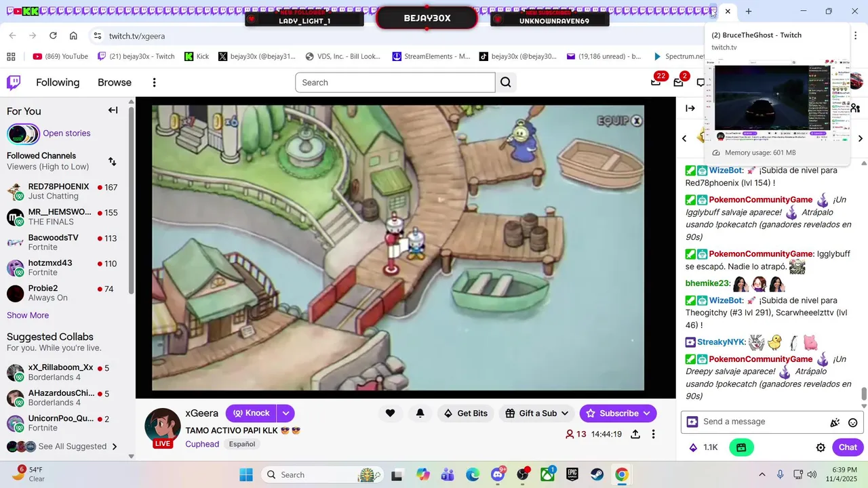868x488 pixels.
Task: Click Get Bits button
Action: click(466, 413)
